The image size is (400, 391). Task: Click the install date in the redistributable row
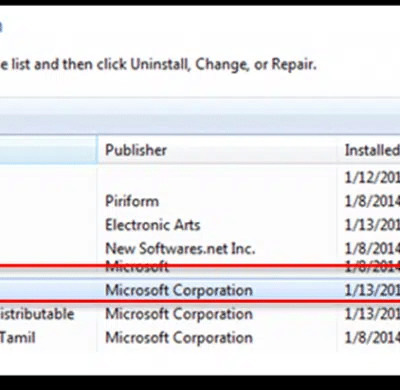pyautogui.click(x=372, y=314)
